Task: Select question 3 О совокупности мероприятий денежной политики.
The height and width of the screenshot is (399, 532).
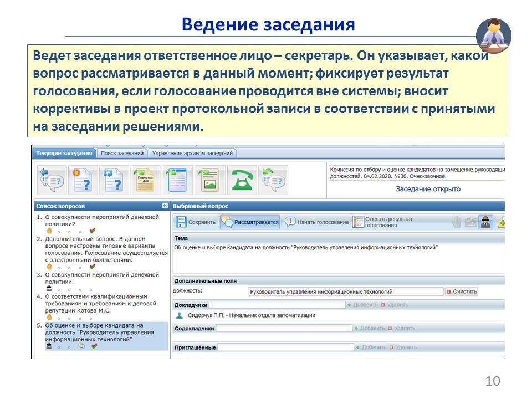Action: point(102,278)
